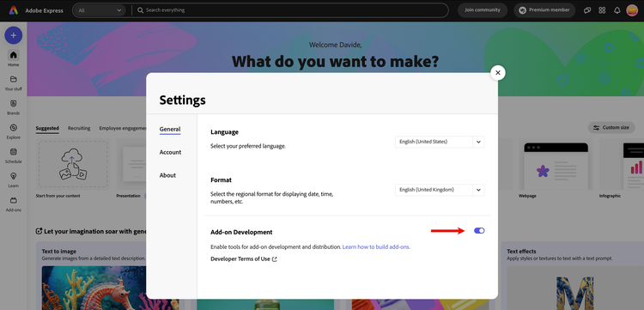This screenshot has height=310, width=644.
Task: Click the Search everything field
Action: [x=289, y=10]
